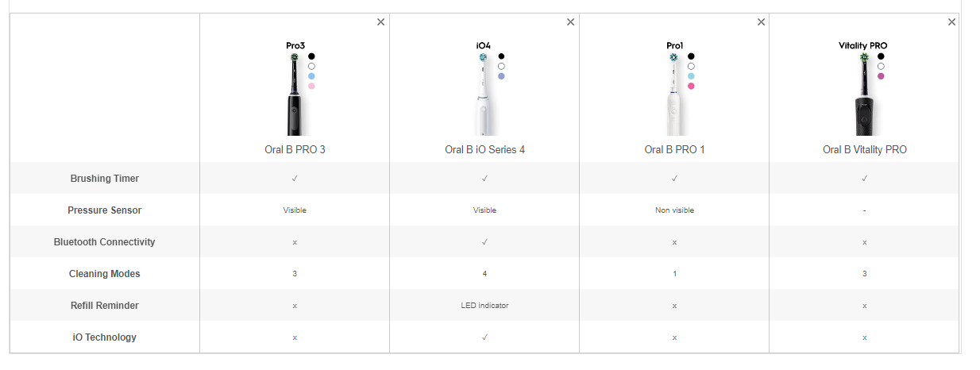Open the Oral B PRO 3 link

(295, 149)
